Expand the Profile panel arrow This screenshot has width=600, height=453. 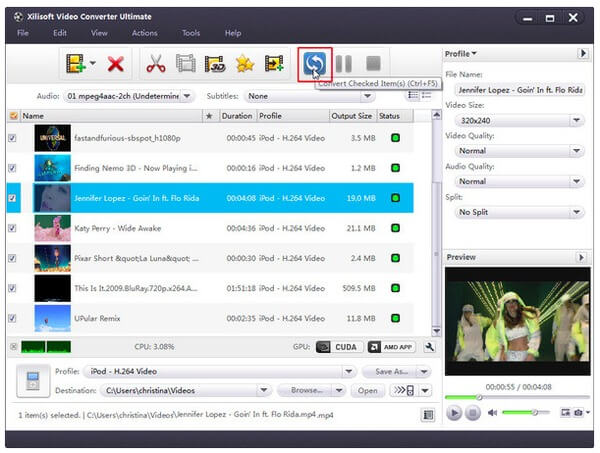pos(582,53)
